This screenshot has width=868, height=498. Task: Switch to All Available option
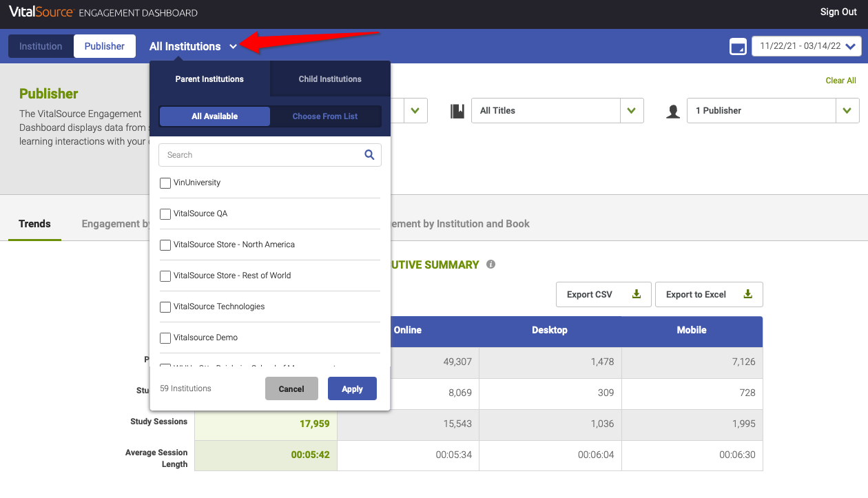pyautogui.click(x=215, y=116)
